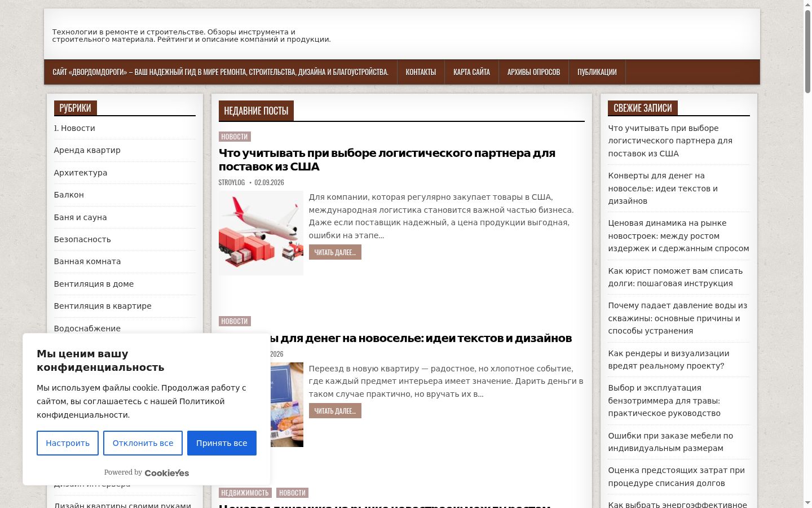Screen dimensions: 812x508
Task: Open sidebar link Как выбрать энергоэффективное
Action: (677, 505)
